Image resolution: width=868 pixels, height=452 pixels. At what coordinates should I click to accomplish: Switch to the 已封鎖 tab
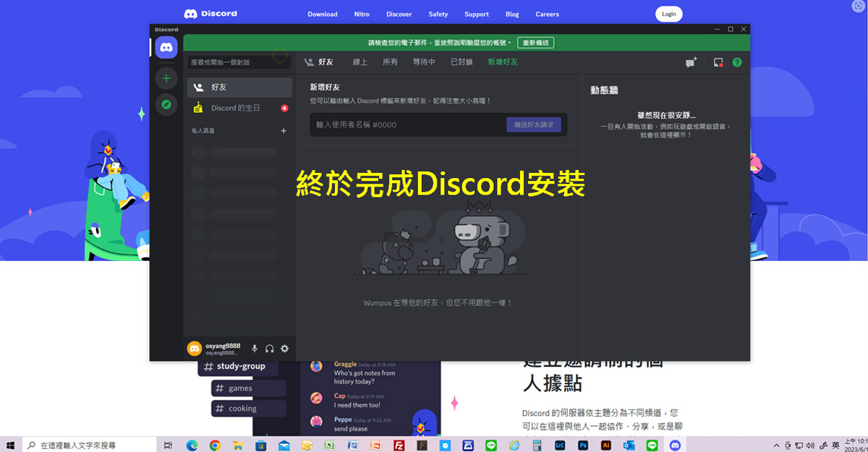(461, 62)
